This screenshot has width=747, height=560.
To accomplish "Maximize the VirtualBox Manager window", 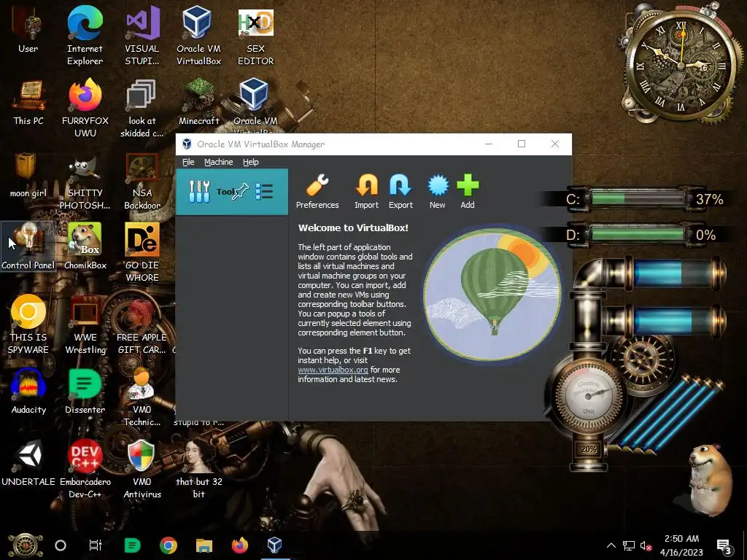I will coord(522,144).
